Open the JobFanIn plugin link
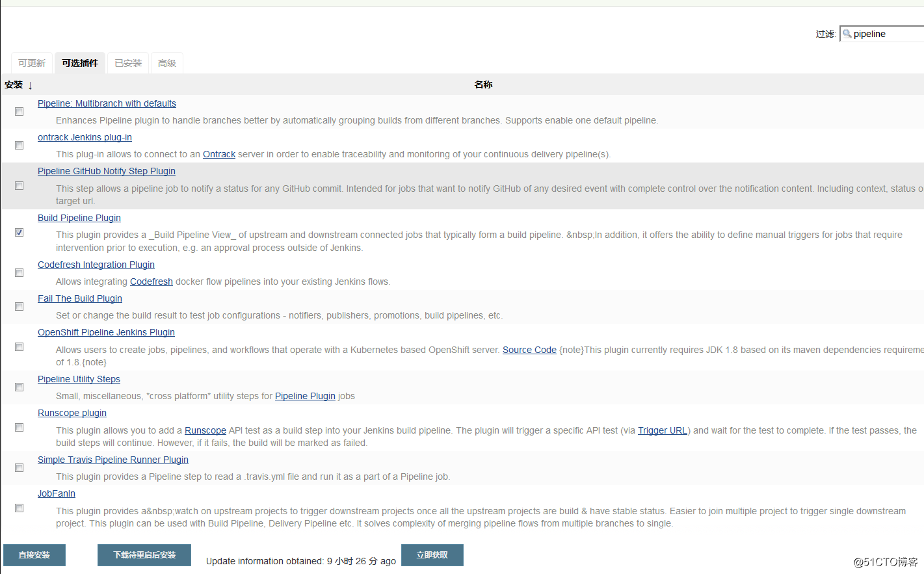924x574 pixels. [x=57, y=493]
